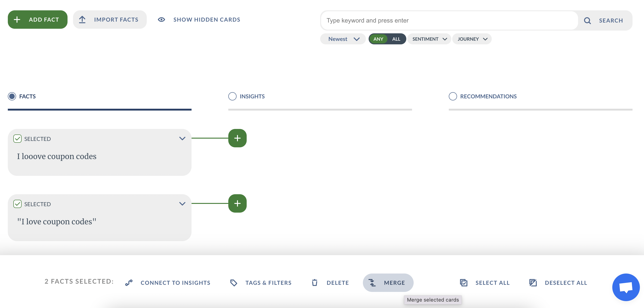Toggle selected state of first fact card

click(17, 138)
